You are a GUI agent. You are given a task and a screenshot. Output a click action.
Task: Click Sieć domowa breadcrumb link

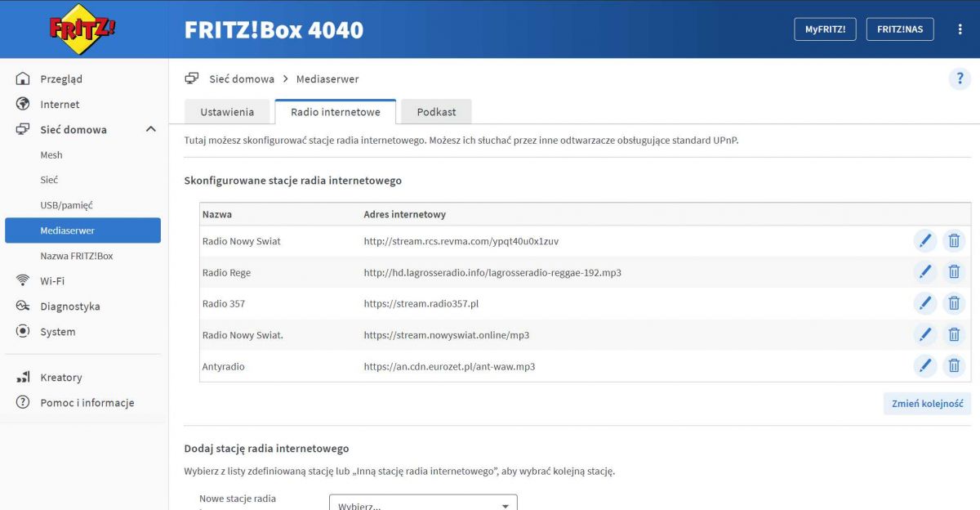242,79
